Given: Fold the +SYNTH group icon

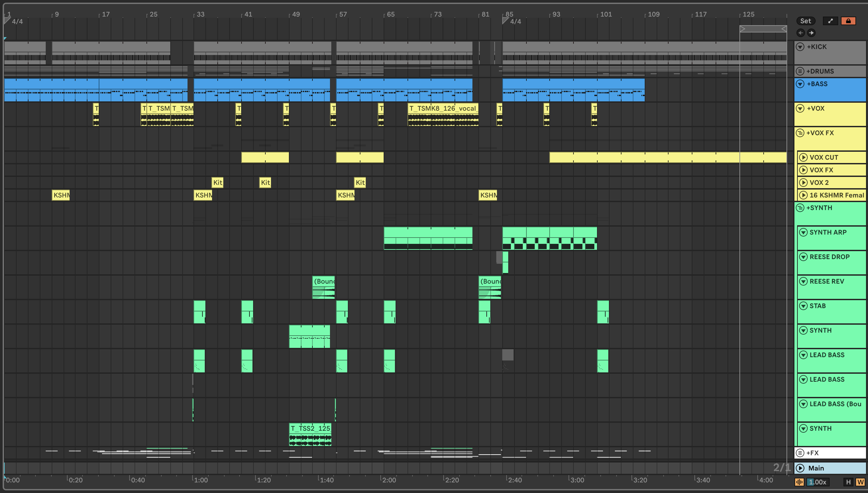Looking at the screenshot, I should 800,207.
